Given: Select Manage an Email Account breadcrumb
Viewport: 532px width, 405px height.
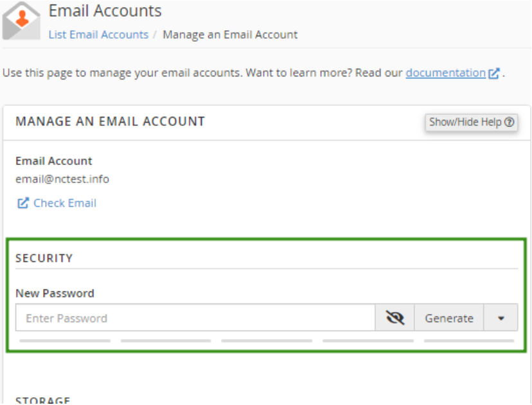Looking at the screenshot, I should 230,35.
